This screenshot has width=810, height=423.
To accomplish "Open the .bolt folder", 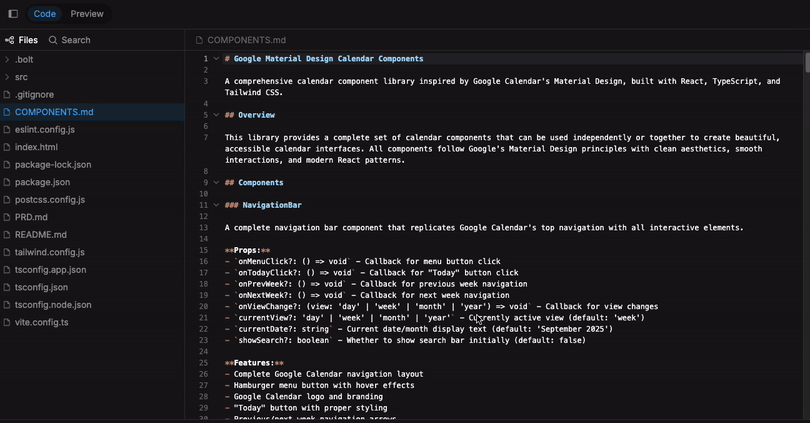I will (24, 59).
